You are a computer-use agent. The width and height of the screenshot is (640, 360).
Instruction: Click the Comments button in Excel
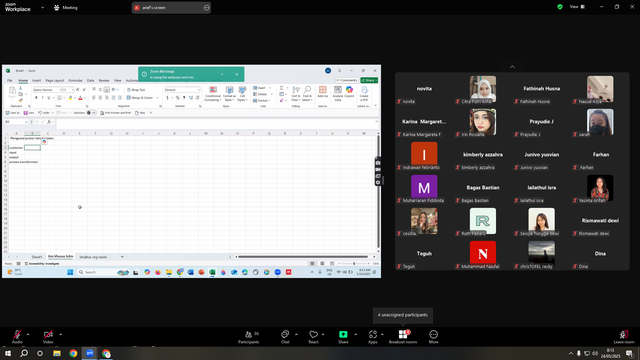(x=347, y=80)
